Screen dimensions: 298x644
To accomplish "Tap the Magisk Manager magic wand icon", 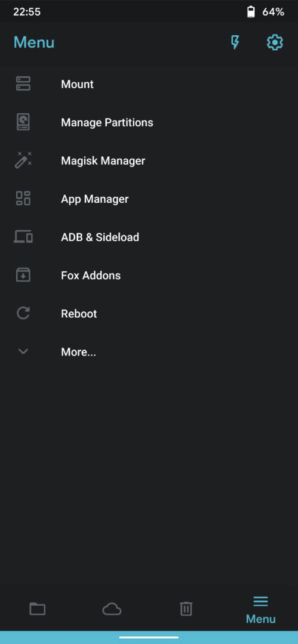I will click(23, 160).
